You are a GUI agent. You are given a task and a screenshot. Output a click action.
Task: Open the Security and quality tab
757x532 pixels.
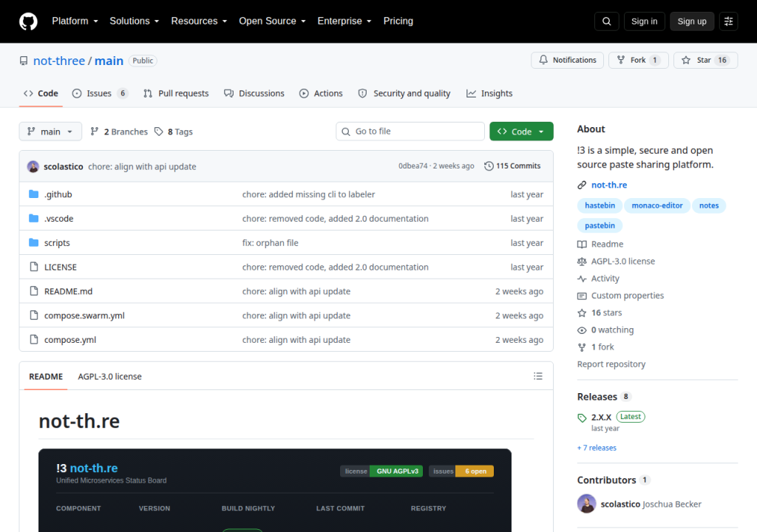coord(404,93)
